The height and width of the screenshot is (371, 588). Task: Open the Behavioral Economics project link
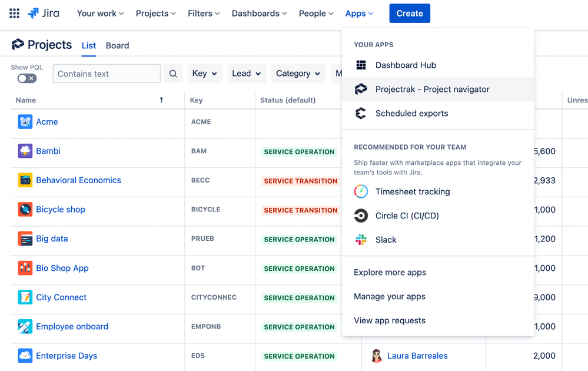[x=78, y=180]
